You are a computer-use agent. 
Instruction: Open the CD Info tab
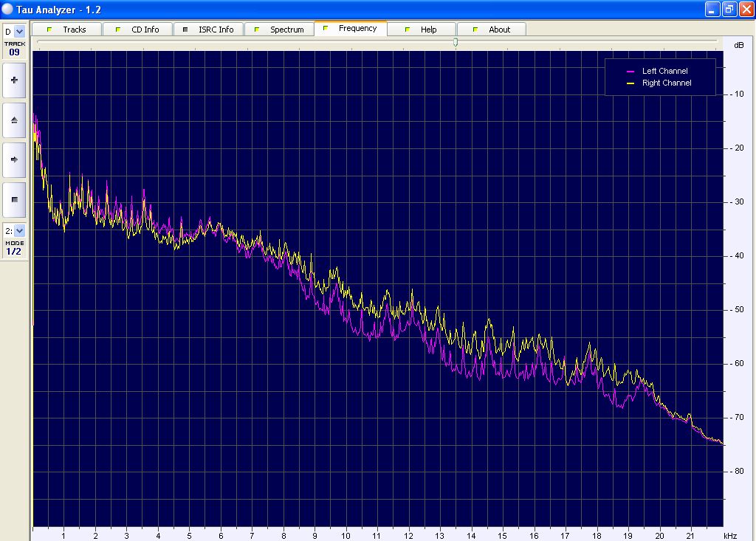pyautogui.click(x=145, y=30)
